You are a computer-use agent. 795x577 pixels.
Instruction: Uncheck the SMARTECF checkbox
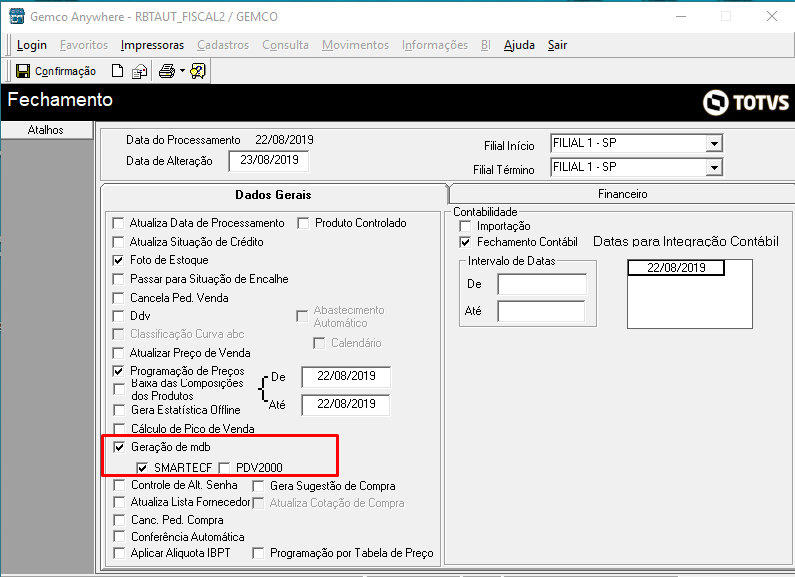click(x=142, y=467)
